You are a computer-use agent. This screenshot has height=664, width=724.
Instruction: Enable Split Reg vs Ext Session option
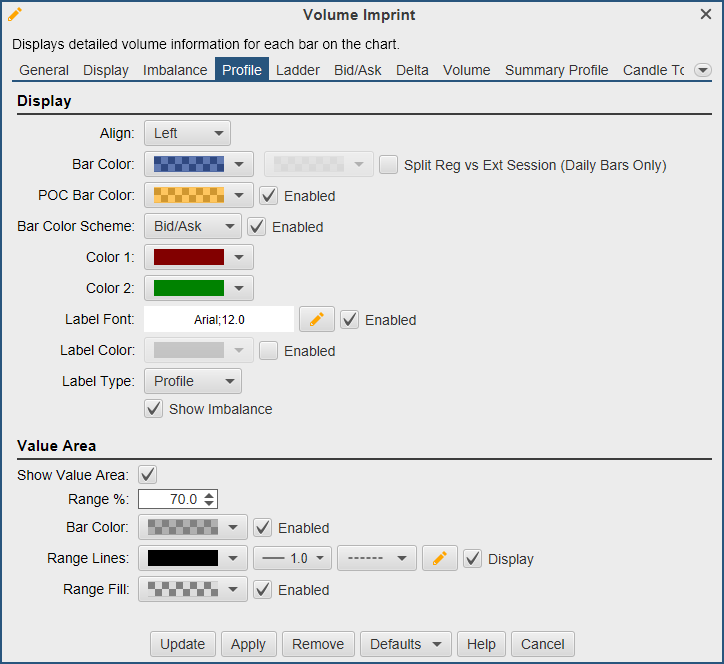pyautogui.click(x=389, y=165)
